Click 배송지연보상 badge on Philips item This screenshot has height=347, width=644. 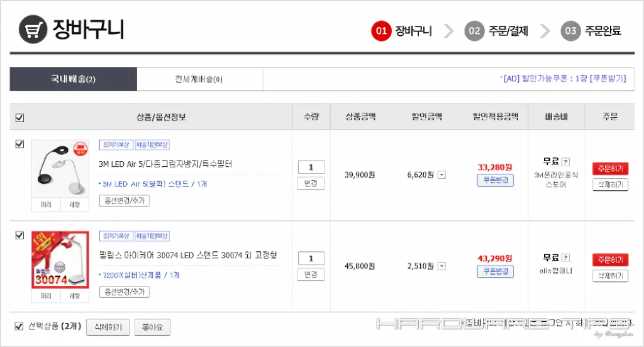[x=152, y=236]
